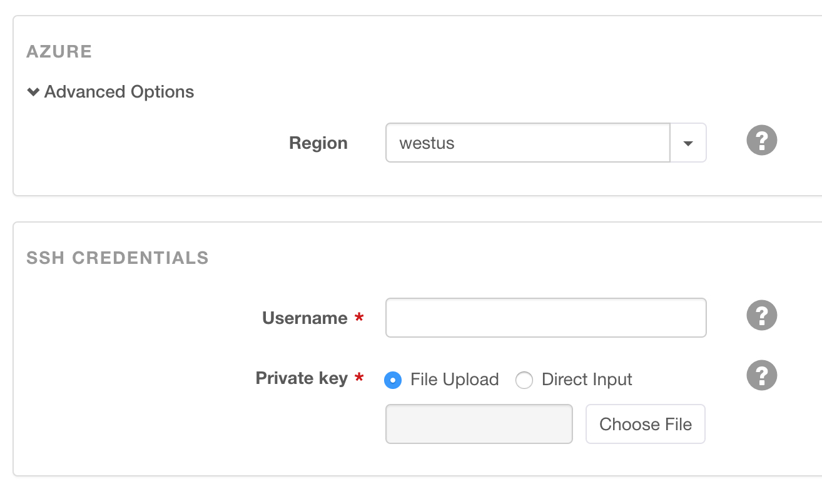Click the Direct Input option label

point(587,380)
